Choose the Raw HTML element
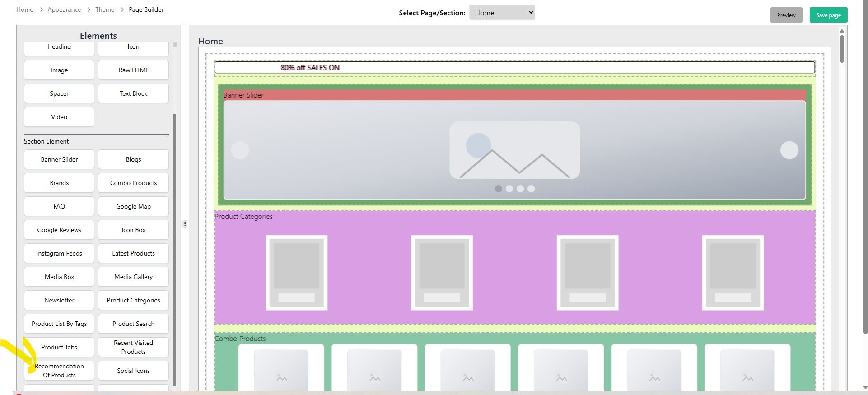 click(x=134, y=70)
